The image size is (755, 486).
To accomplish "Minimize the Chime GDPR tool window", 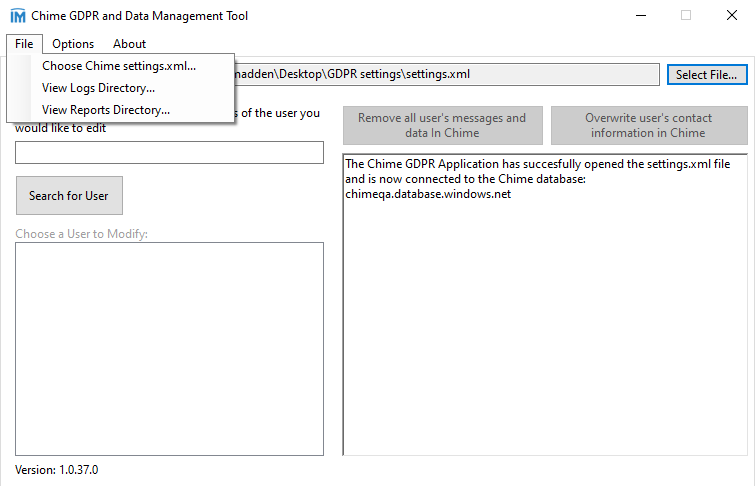I will tap(640, 16).
